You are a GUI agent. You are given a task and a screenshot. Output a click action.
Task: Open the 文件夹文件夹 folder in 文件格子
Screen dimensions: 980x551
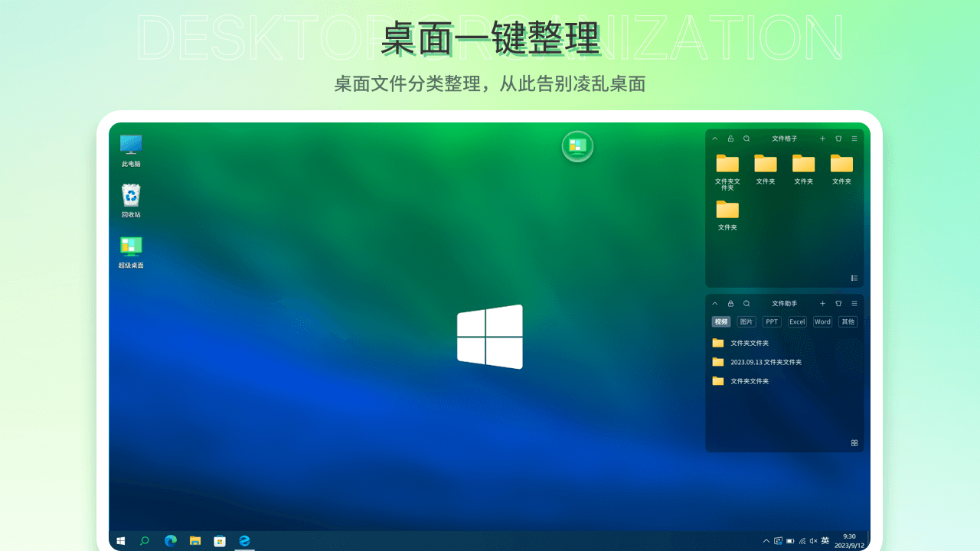727,171
